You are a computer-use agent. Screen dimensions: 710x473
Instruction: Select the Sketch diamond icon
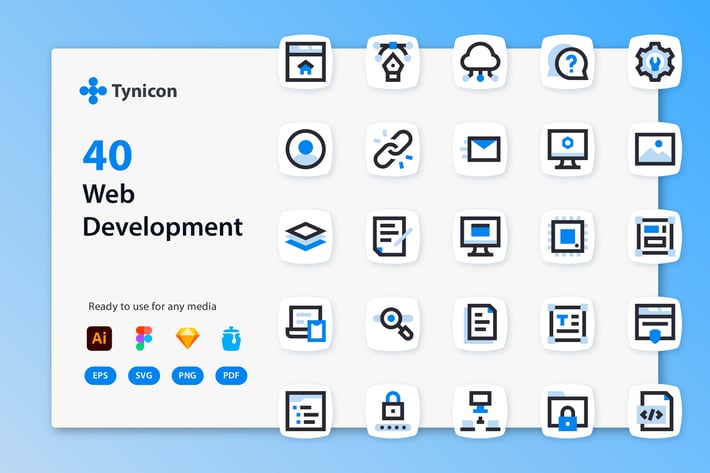[187, 338]
